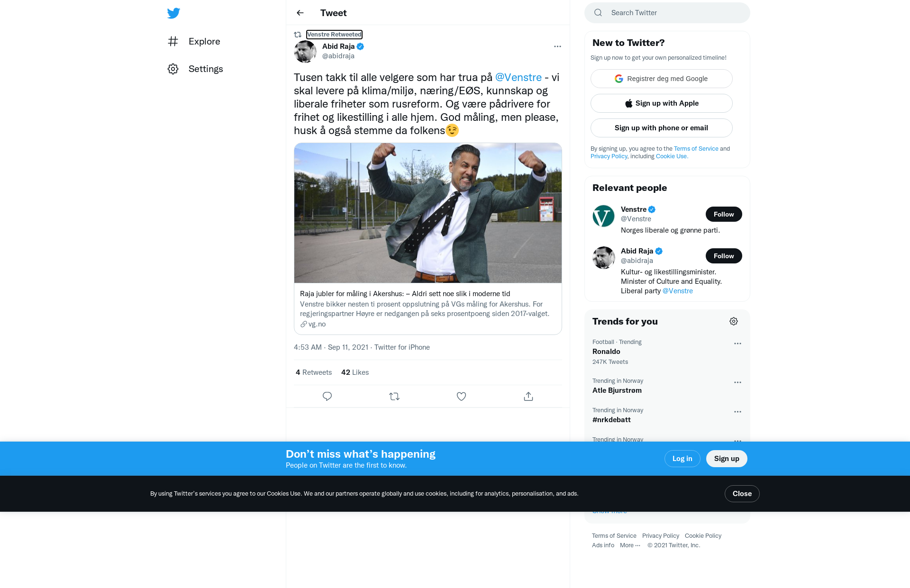Click the reply speech bubble icon
Screen dimensions: 910x588
click(x=327, y=397)
